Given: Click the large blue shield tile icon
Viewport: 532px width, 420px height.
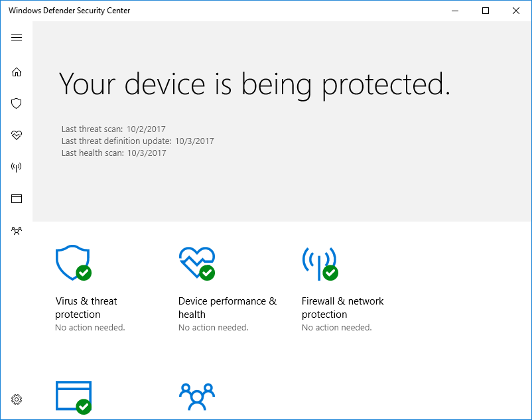Looking at the screenshot, I should [x=73, y=263].
